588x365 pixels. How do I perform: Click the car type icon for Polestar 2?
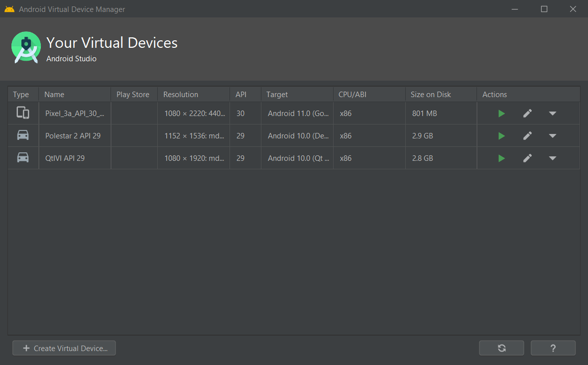(23, 135)
